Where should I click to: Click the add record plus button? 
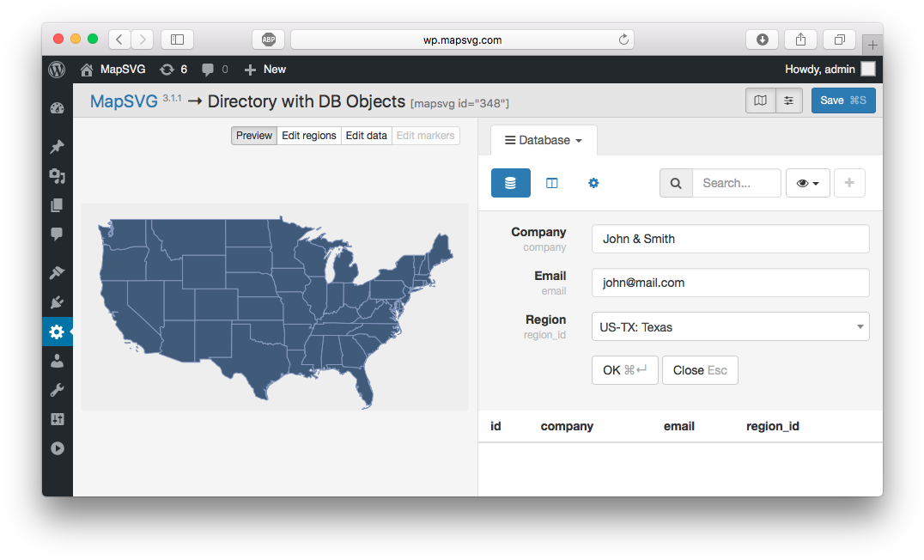[849, 183]
